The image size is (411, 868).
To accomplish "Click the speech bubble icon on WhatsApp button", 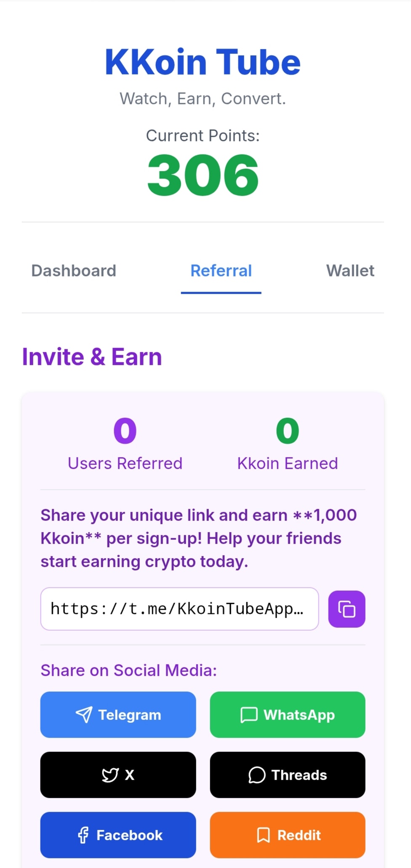I will pos(249,715).
